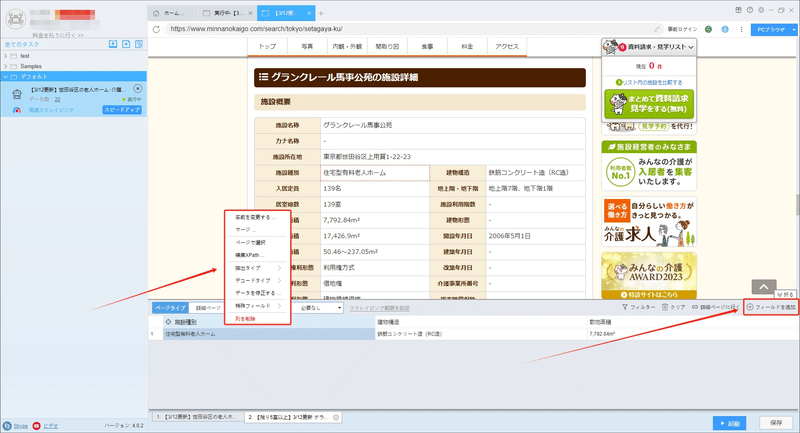Click the new task icon beside 全てのタスク
This screenshot has height=433, width=800.
pos(126,44)
